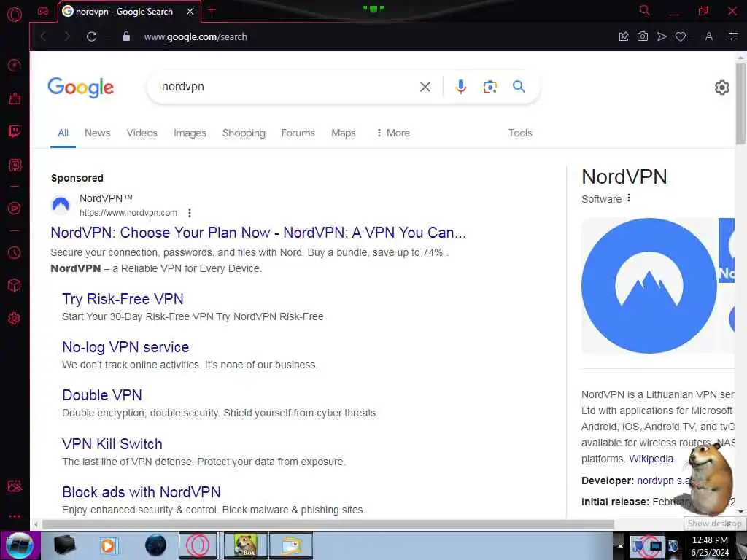Switch to the Maps results tab

point(344,133)
